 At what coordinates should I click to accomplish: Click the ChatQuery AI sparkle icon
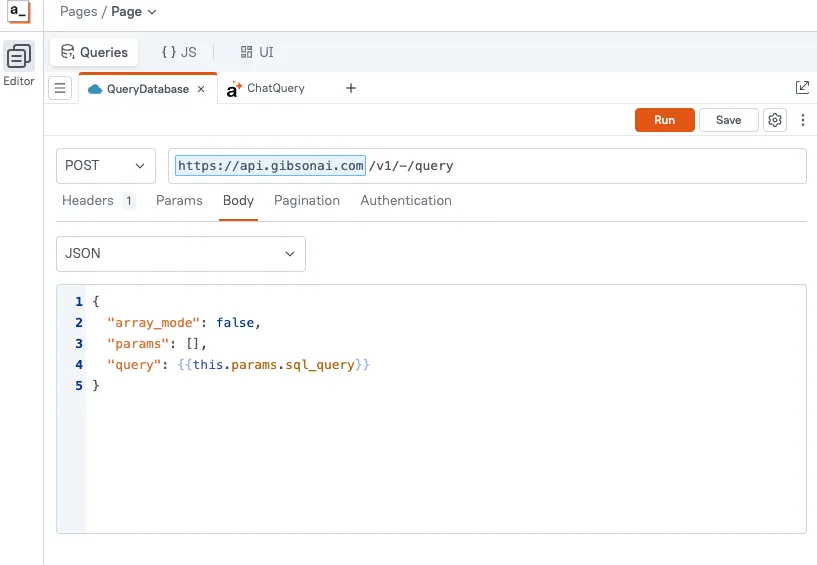click(x=234, y=89)
